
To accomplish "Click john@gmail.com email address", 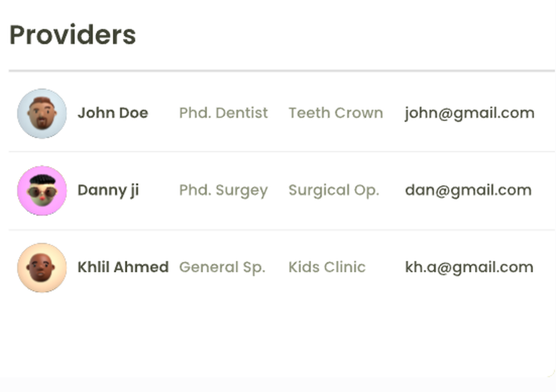I will pos(469,113).
